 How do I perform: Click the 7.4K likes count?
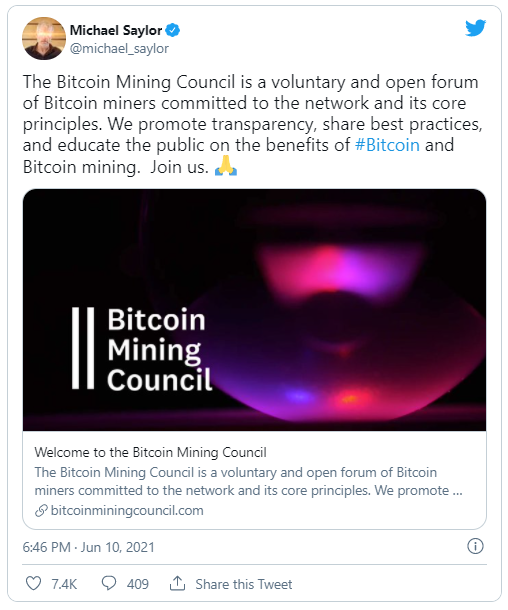pyautogui.click(x=64, y=584)
